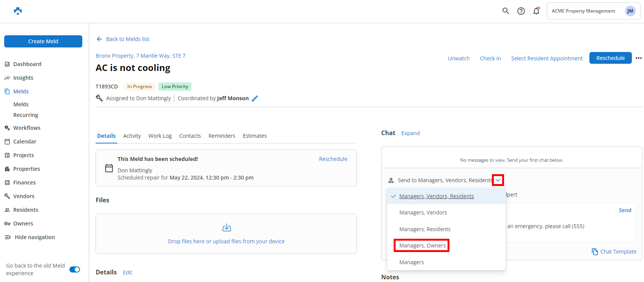644x282 pixels.
Task: Choose Managers, Vendors from the recipient list
Action: 423,213
